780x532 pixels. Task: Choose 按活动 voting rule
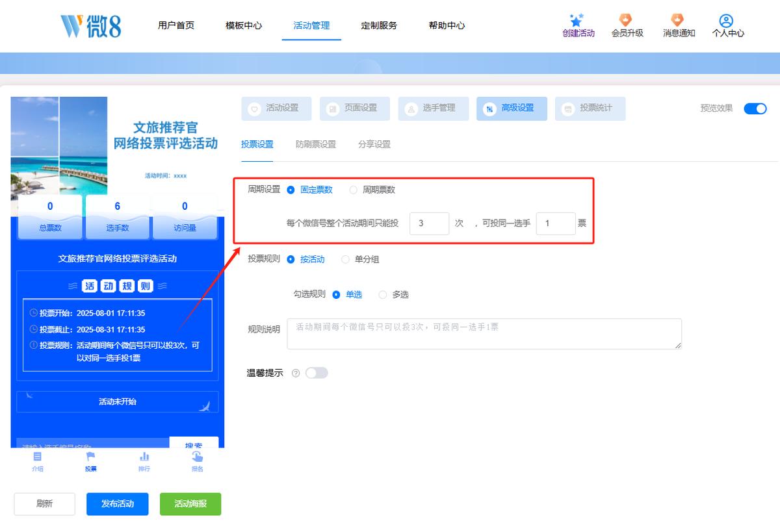(x=291, y=259)
